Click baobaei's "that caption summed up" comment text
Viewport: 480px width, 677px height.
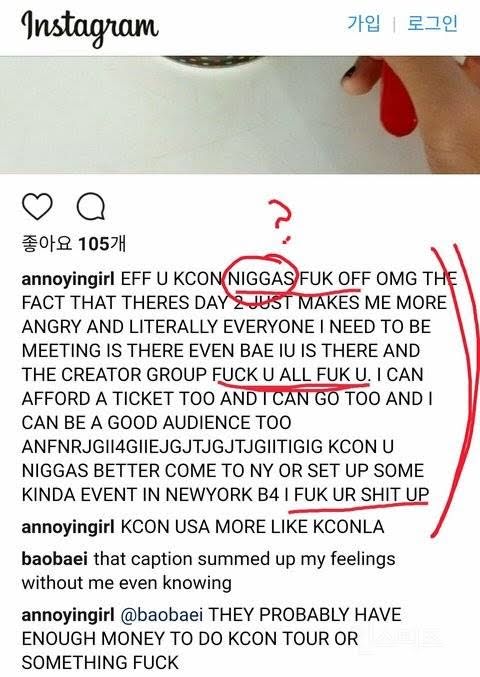[208, 571]
